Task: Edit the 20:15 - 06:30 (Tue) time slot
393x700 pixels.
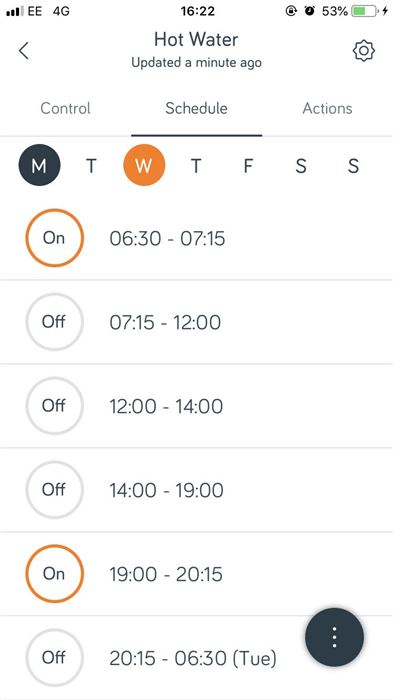Action: click(x=193, y=658)
